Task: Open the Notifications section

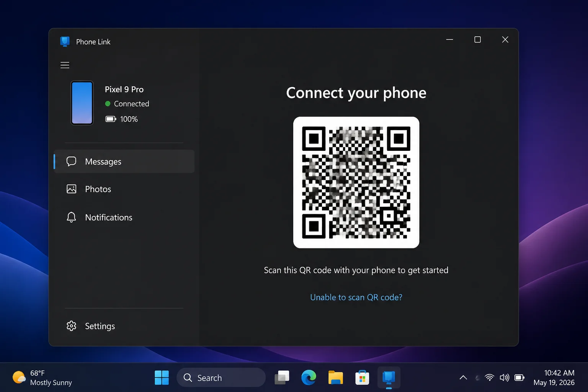Action: [x=124, y=217]
